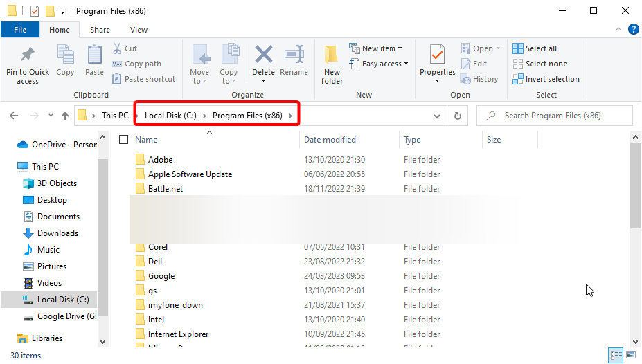Click Select none in ribbon
642x364 pixels.
click(540, 64)
